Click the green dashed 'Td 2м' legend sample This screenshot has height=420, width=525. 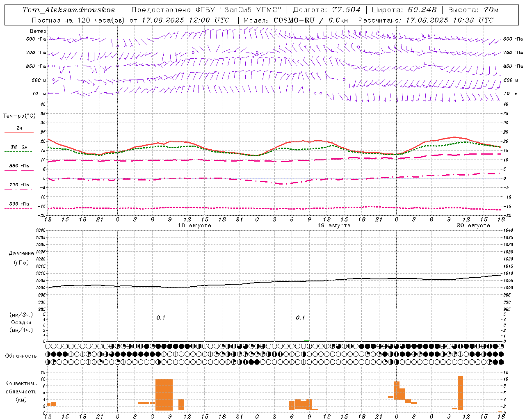pos(18,152)
